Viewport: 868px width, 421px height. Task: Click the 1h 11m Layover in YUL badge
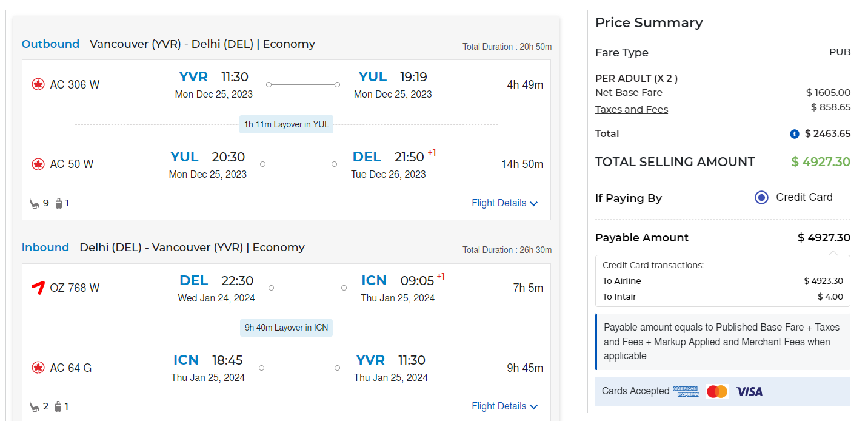point(286,124)
